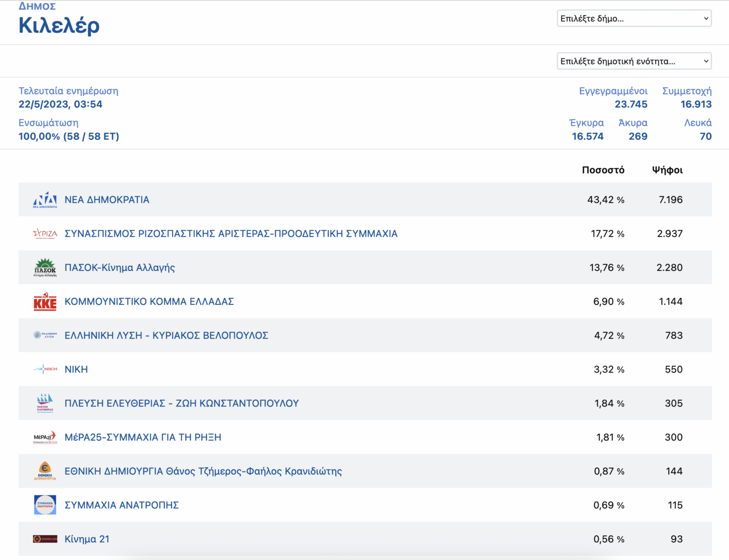Image resolution: width=729 pixels, height=560 pixels.
Task: Open ΣΥΝΑΣΠΙΣΜΟΣ ΡΙΖΟΣΠΑΣΤΙΚΗΣ ΑΡΙΣΤΕΡΑΣ link
Action: [231, 234]
